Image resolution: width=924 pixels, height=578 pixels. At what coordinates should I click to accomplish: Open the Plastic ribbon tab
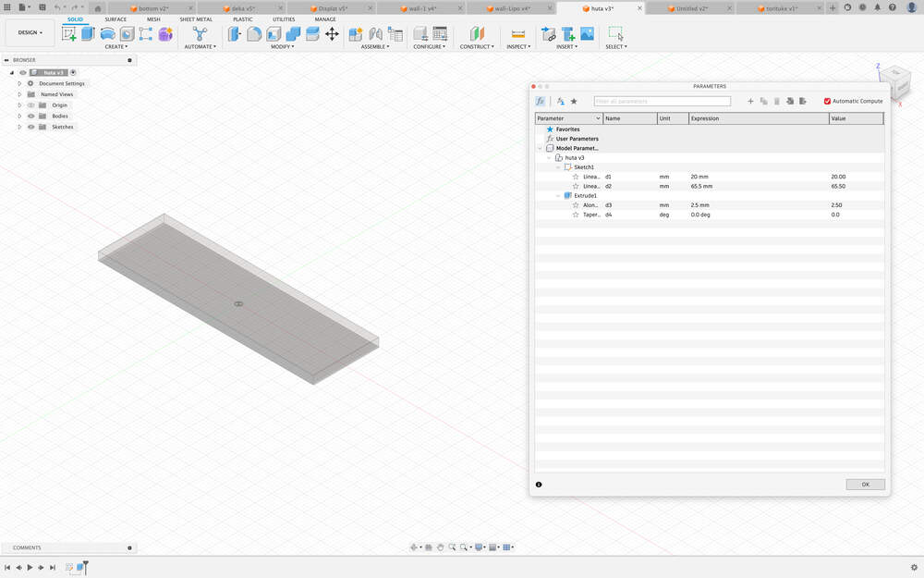[242, 19]
